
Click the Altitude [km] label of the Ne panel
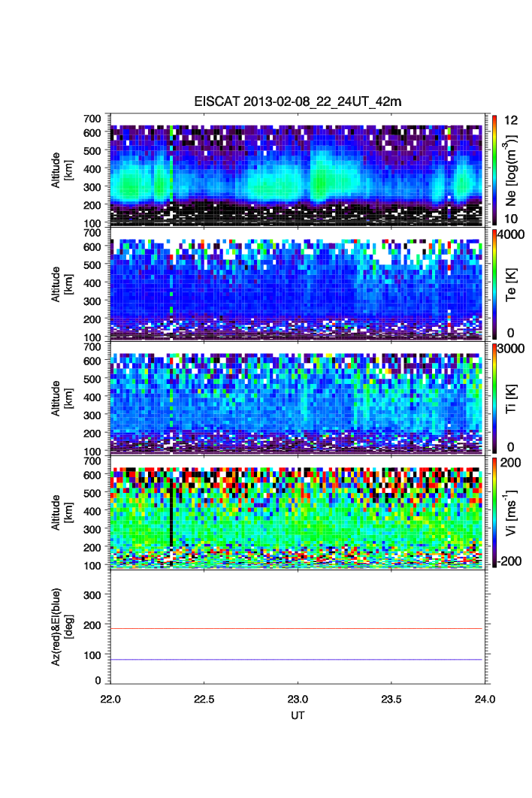62,170
